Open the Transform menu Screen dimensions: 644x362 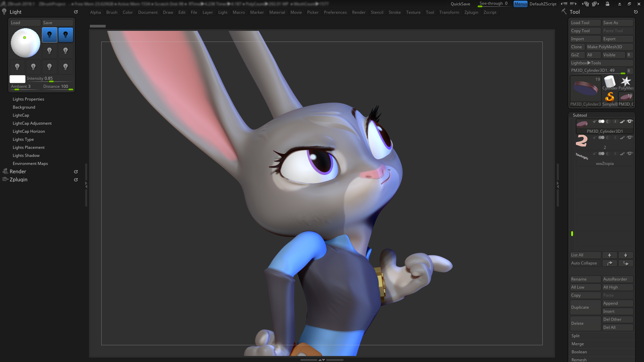[449, 12]
